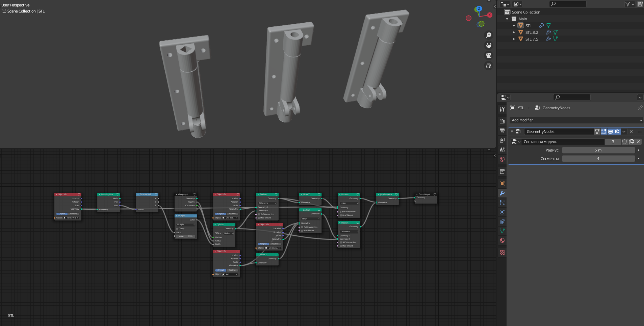
Task: Open the Add Modifier dropdown
Action: [x=575, y=120]
